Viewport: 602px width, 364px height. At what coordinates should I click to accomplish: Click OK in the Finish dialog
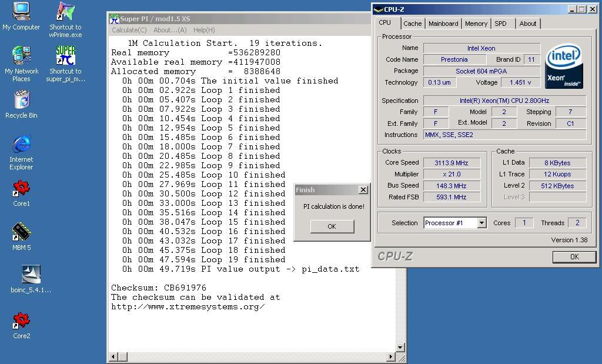click(332, 226)
